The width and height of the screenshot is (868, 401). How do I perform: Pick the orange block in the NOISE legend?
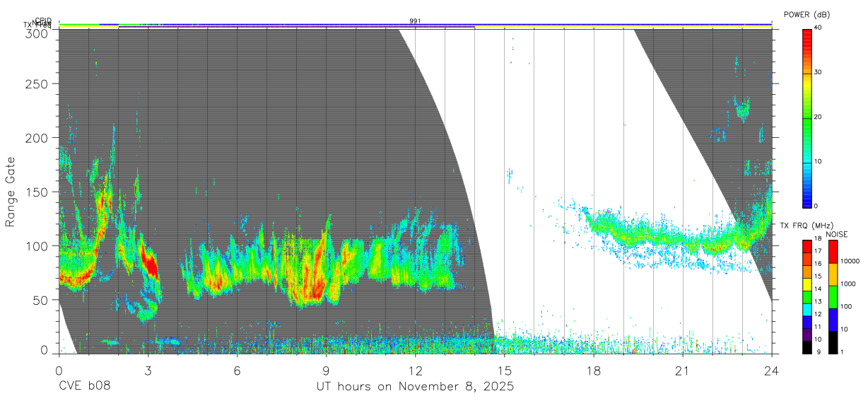(x=833, y=274)
